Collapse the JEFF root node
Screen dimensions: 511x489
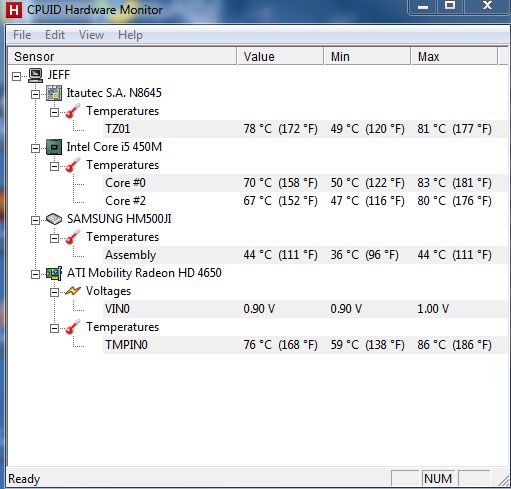click(x=16, y=76)
